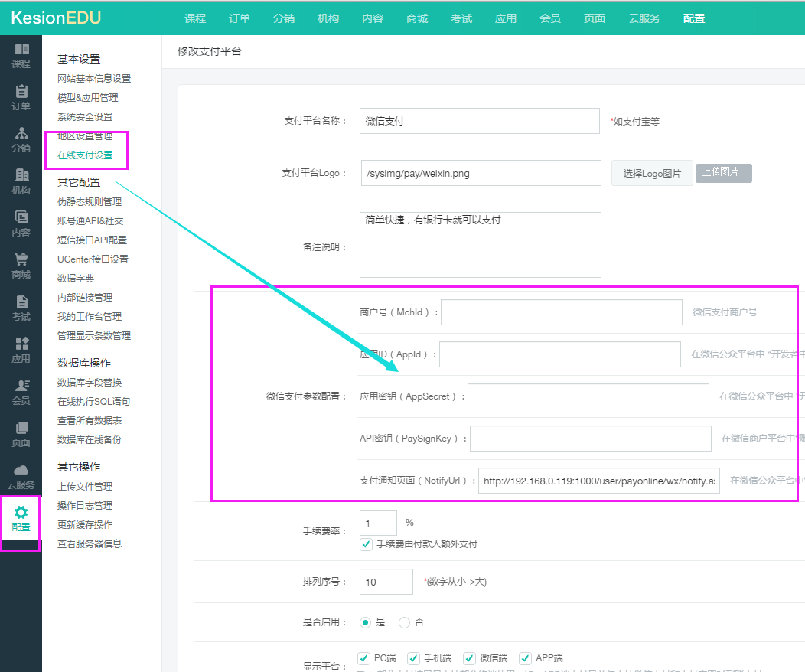Switch to 会员 in the top menu
The height and width of the screenshot is (672, 805).
[550, 18]
